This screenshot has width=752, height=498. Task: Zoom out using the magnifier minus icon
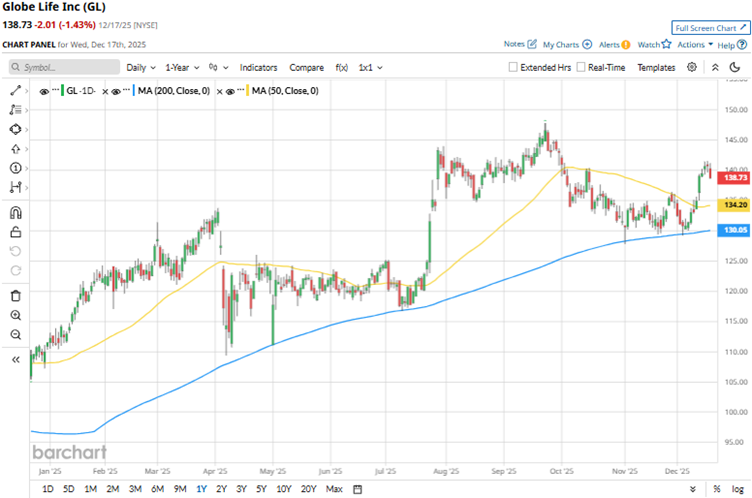coord(15,334)
